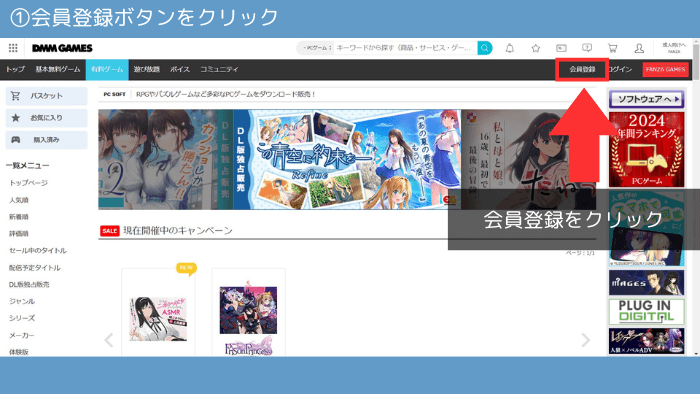
Task: Select the 遊び放題 navigation tab
Action: point(146,69)
